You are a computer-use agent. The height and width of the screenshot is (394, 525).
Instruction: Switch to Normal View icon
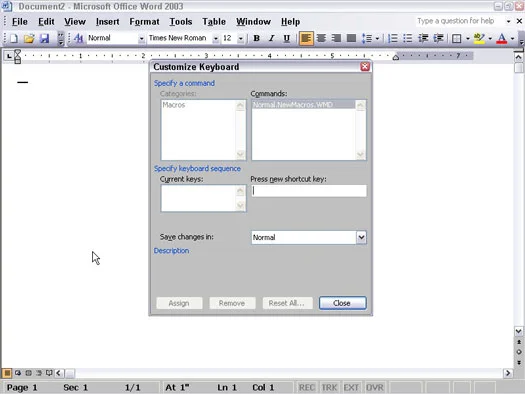(7, 373)
